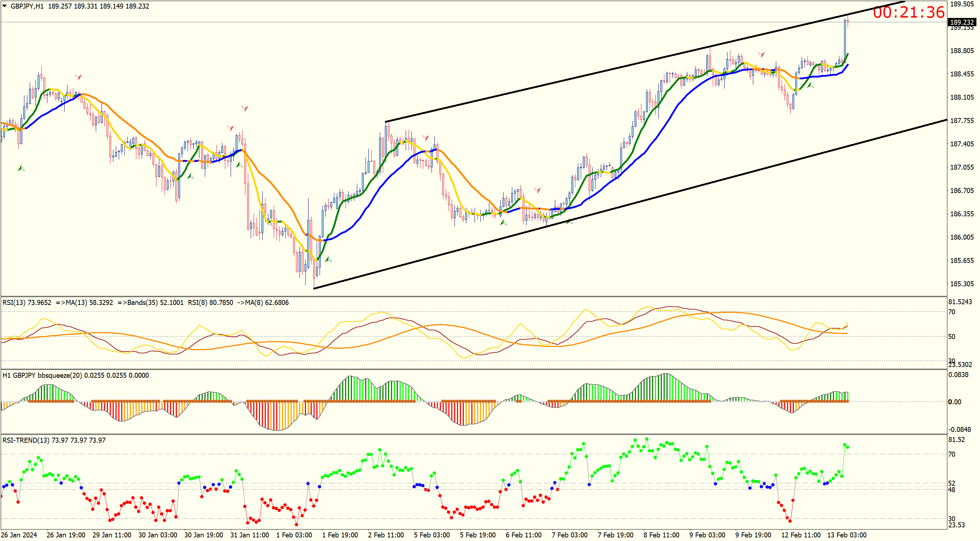Click the 185.305 price scale label
Viewport: 980px width, 541px height.
pyautogui.click(x=962, y=284)
